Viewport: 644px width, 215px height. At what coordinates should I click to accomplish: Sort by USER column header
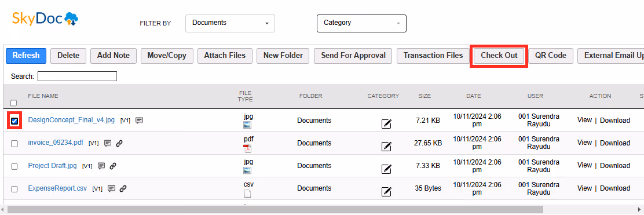click(x=536, y=96)
